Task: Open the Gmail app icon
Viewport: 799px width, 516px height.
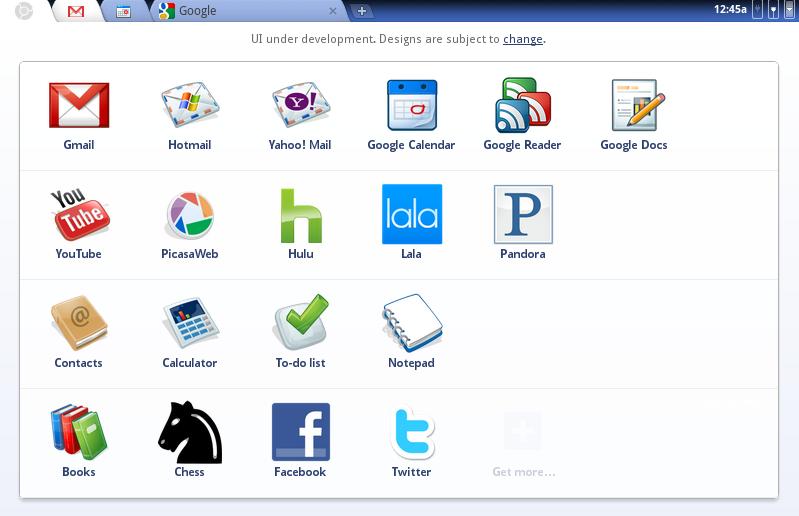Action: [79, 105]
